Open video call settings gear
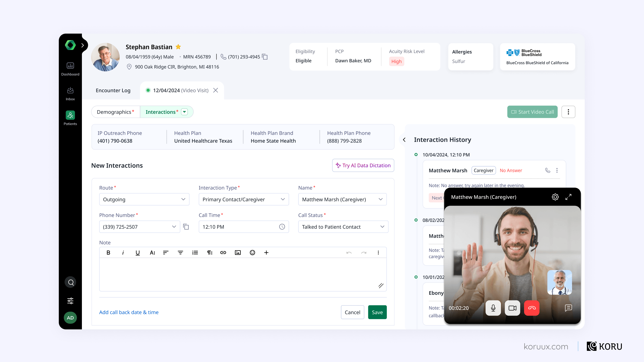 click(x=555, y=197)
